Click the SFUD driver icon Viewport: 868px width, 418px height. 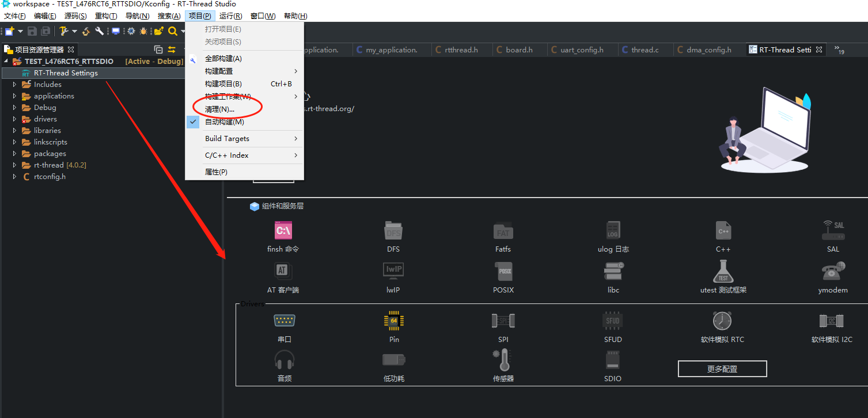612,320
